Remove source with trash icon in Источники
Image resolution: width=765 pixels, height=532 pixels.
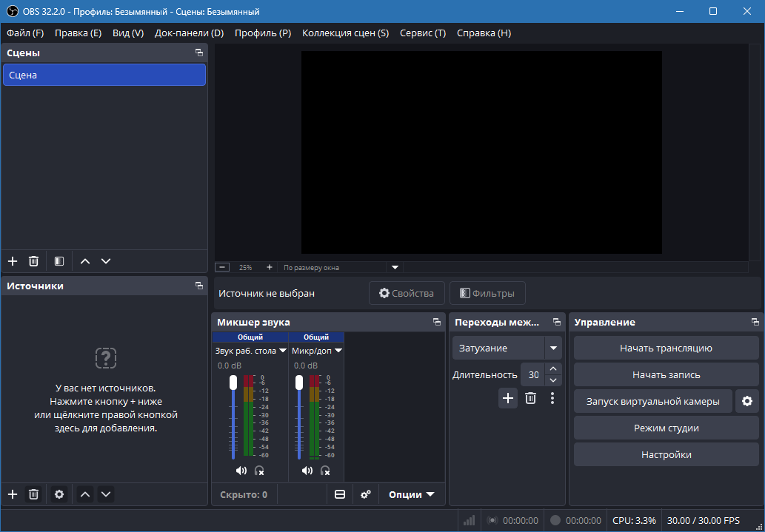point(33,494)
